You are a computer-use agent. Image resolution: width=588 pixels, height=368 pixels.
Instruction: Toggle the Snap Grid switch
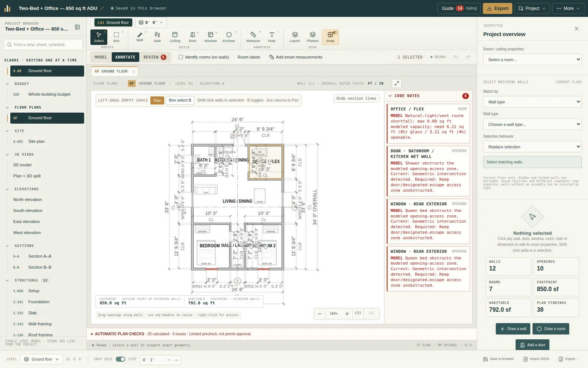(121, 359)
